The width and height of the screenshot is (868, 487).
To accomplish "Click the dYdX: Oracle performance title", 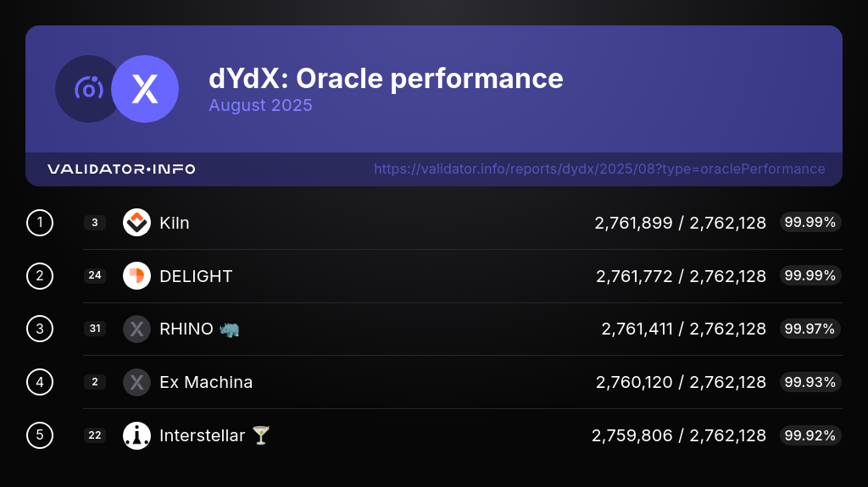I will [x=386, y=78].
